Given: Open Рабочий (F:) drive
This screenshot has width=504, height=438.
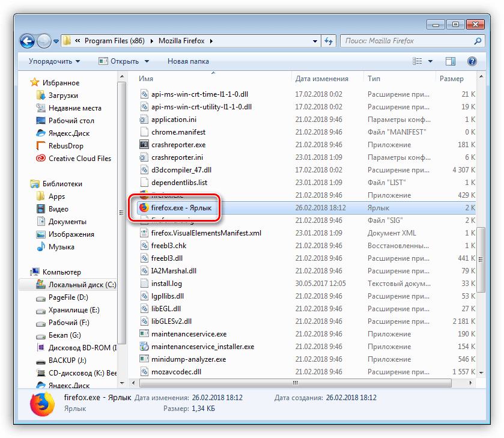Looking at the screenshot, I should (69, 323).
